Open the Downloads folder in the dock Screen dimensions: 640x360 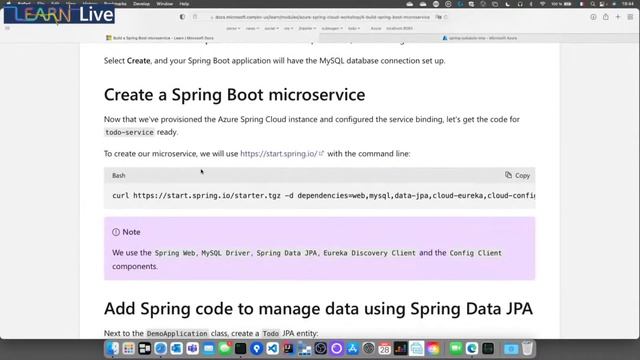point(511,349)
